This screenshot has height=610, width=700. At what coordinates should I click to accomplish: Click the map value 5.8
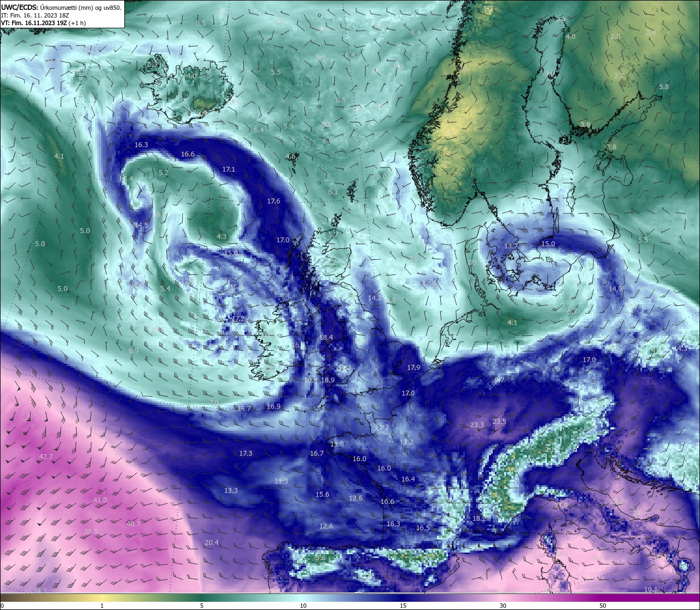pyautogui.click(x=664, y=86)
